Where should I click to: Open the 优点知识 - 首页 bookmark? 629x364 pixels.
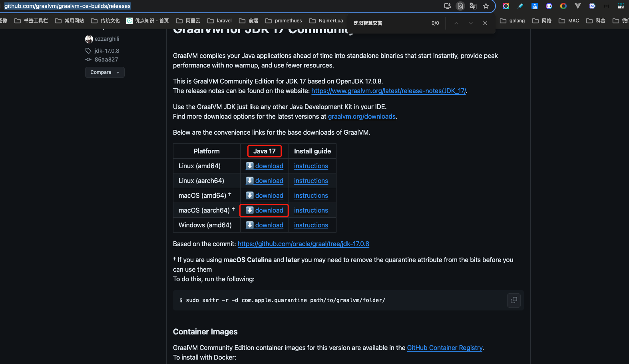147,21
